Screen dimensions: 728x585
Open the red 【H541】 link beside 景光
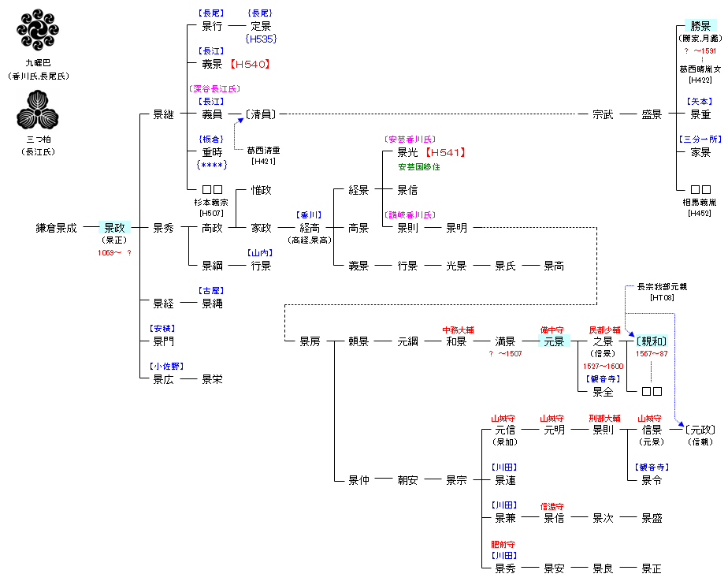point(446,152)
